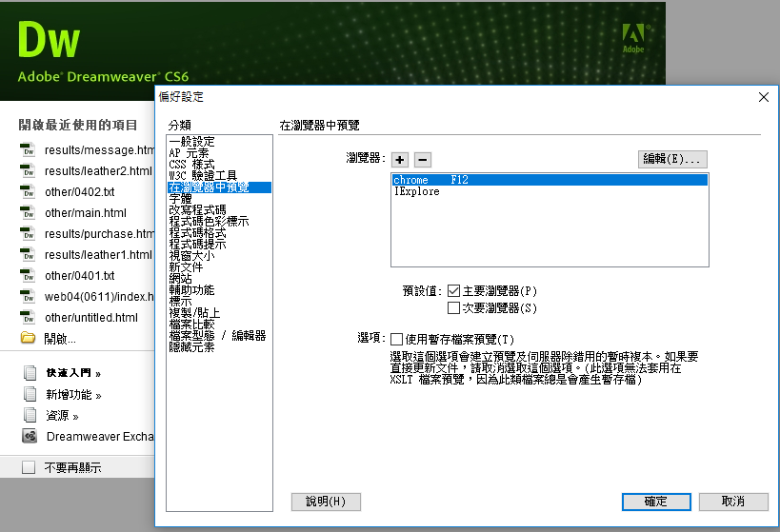Confirm with the 確定 button

[x=655, y=502]
